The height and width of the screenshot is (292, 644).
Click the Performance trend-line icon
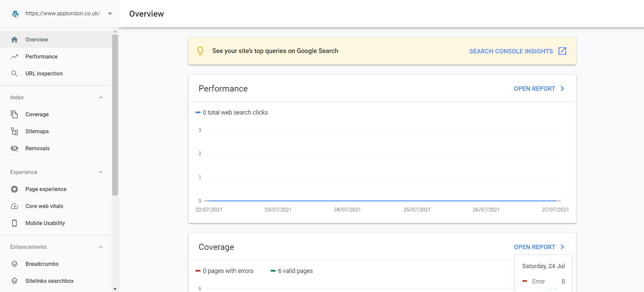14,56
